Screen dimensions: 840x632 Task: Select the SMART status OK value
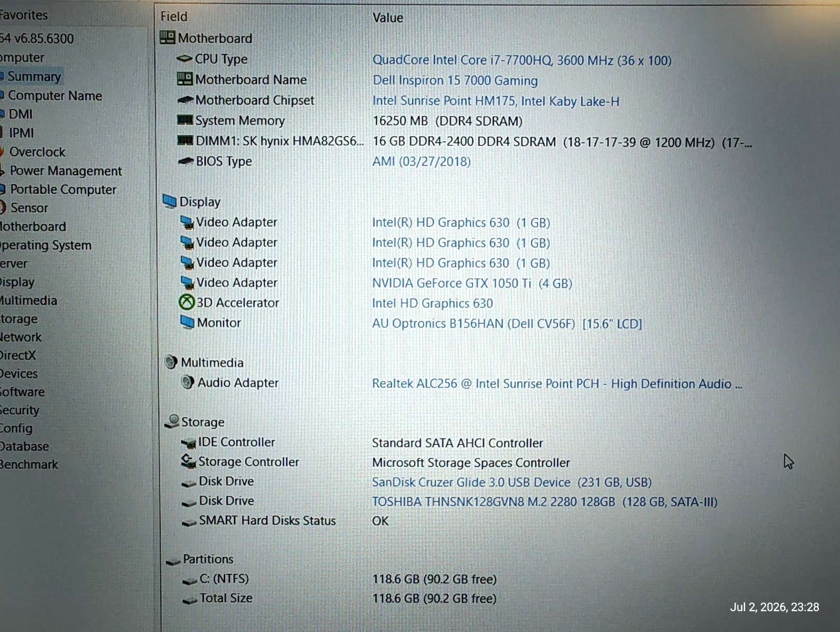[x=381, y=521]
